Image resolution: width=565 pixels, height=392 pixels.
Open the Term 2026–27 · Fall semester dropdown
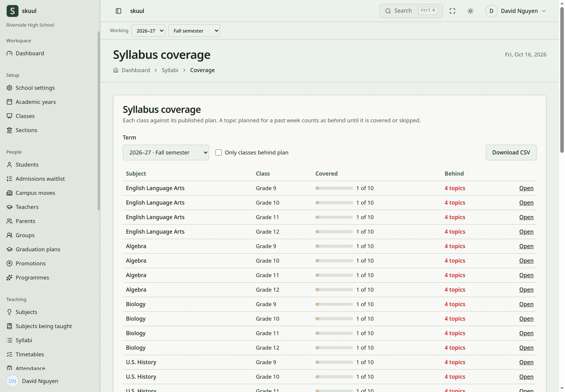(x=166, y=152)
